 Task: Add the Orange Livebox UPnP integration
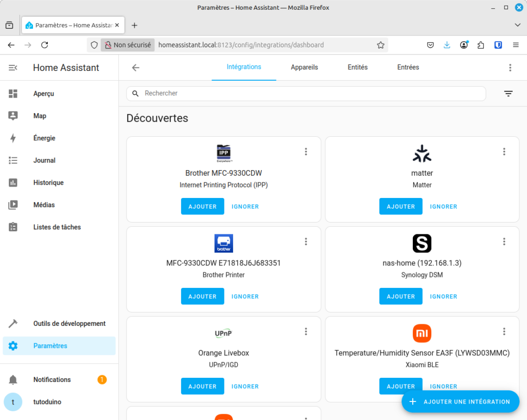tap(203, 387)
